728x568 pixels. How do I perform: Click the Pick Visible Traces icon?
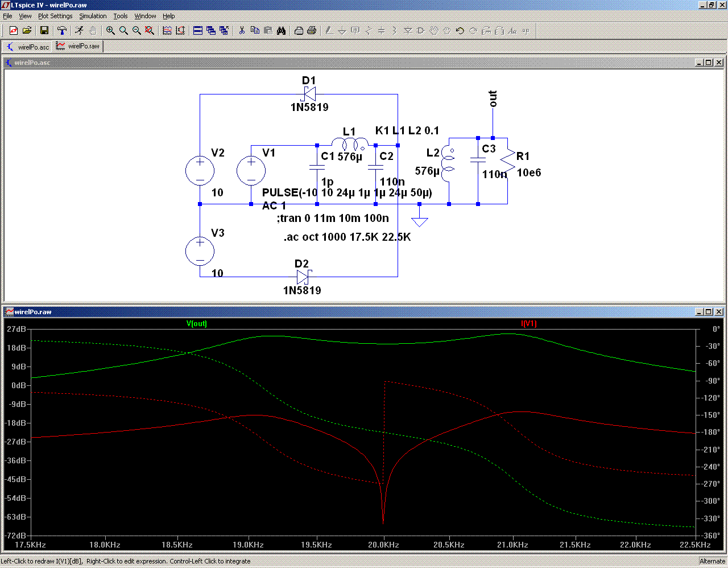coord(167,31)
